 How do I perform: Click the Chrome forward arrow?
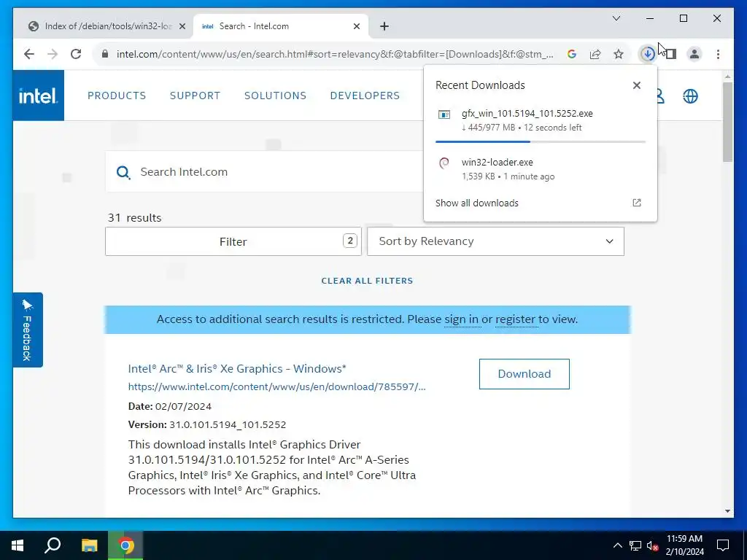(53, 54)
